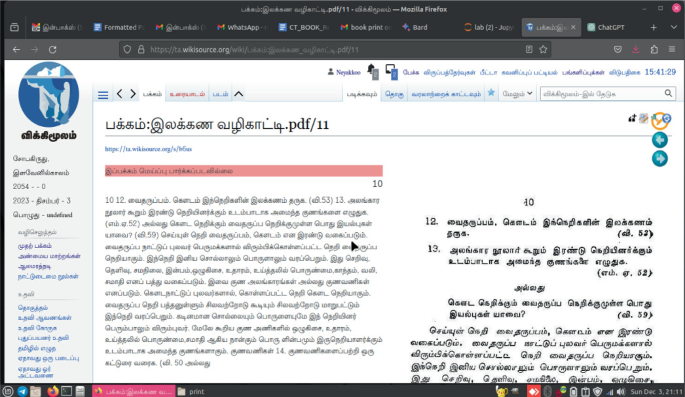Toggle the watchlist star
The image size is (685, 397).
tap(491, 93)
